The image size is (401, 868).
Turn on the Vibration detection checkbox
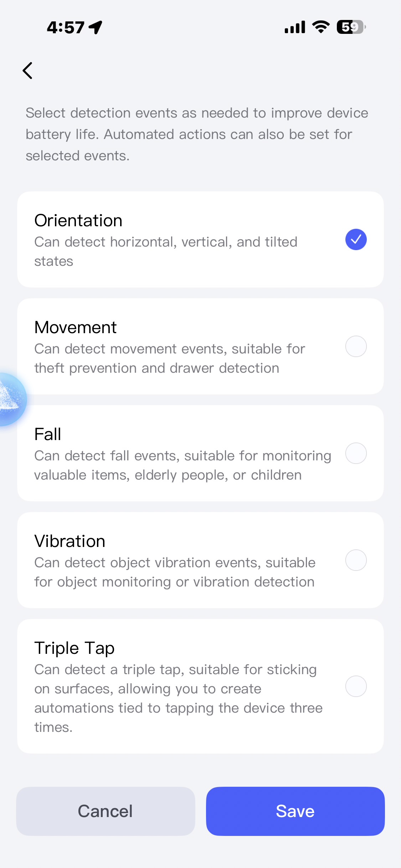(x=356, y=560)
